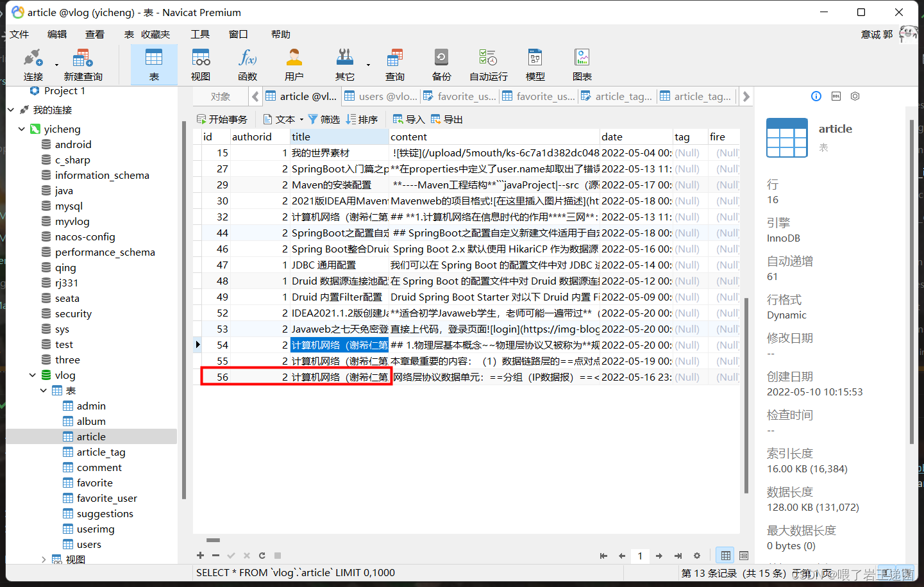
Task: Switch to form view toggle
Action: click(x=744, y=556)
